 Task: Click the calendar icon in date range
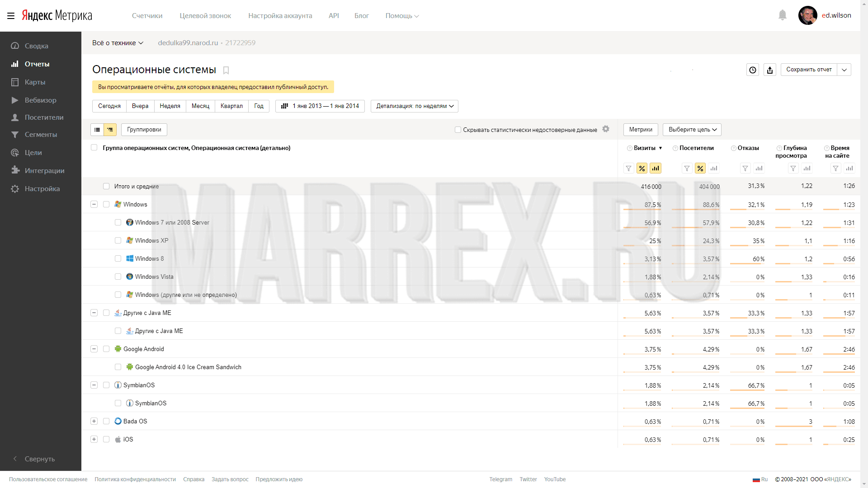[x=285, y=106]
